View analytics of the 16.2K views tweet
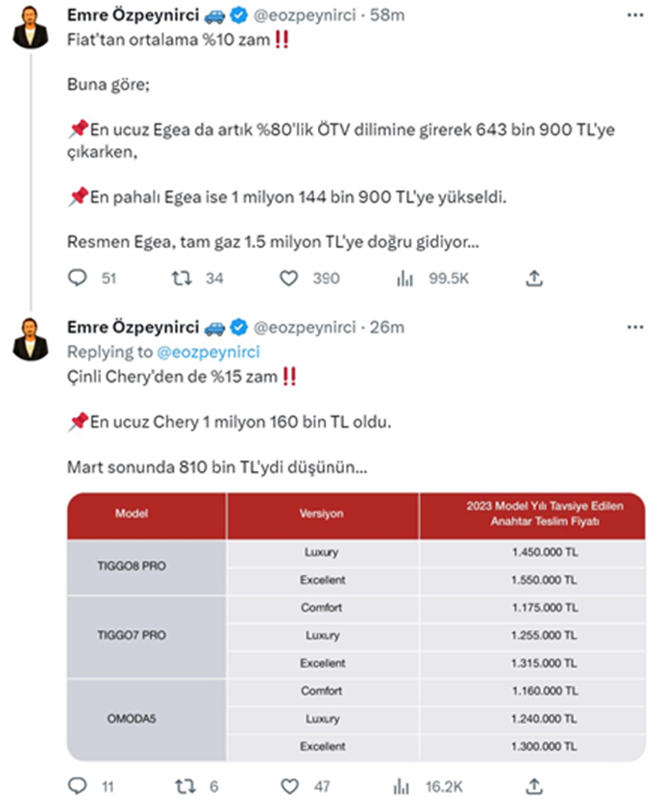This screenshot has height=812, width=662. point(405,786)
